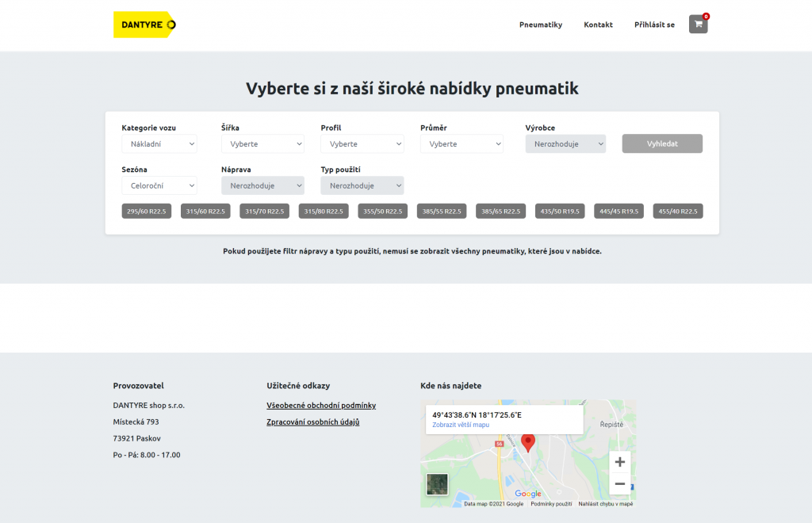This screenshot has width=812, height=523.
Task: Open the Průměr dropdown
Action: coord(462,143)
